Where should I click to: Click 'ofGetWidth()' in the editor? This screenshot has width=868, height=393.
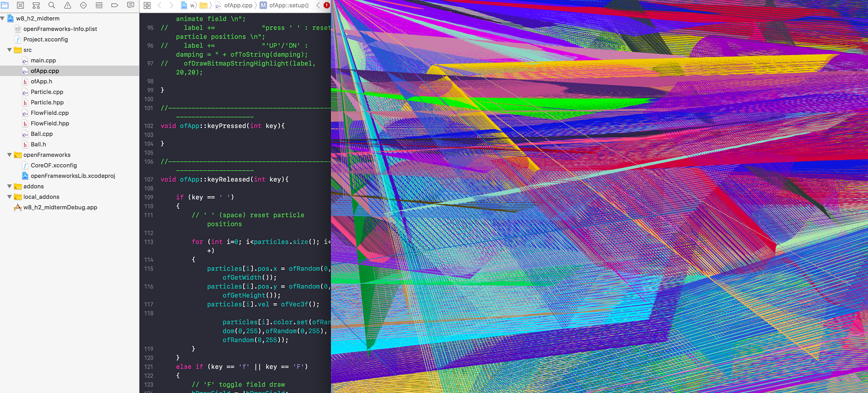point(248,278)
